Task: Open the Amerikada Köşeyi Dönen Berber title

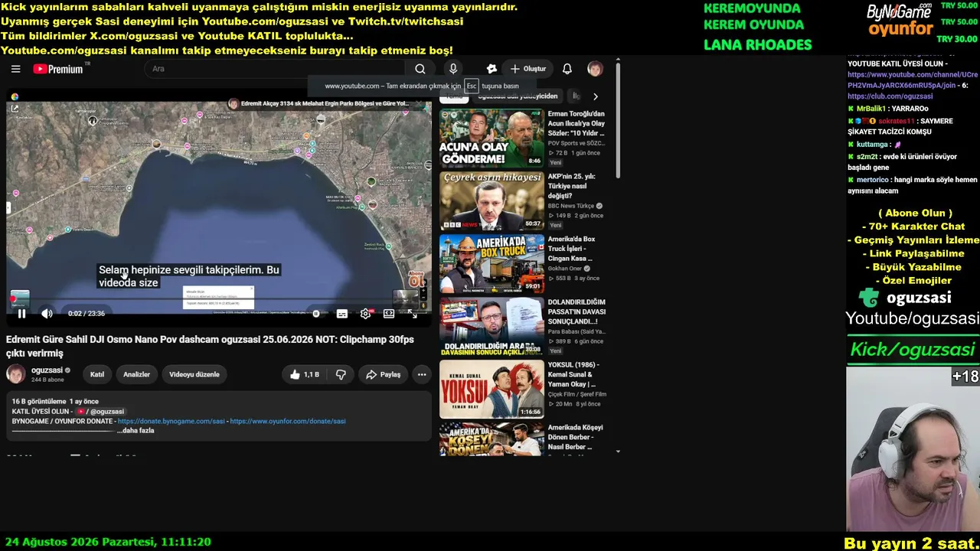Action: (576, 437)
